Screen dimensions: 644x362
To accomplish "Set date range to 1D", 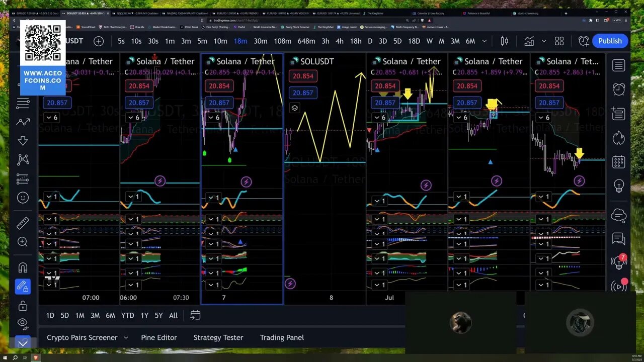I will coord(50,316).
